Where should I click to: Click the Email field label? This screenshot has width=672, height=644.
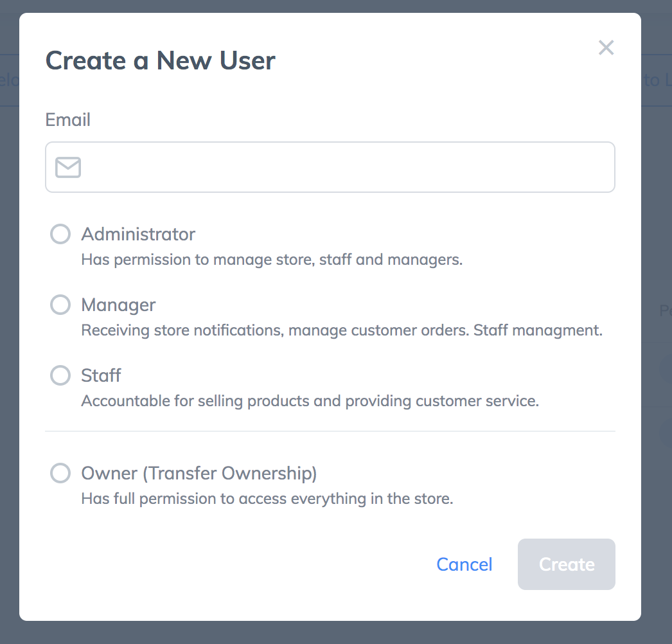pos(67,120)
